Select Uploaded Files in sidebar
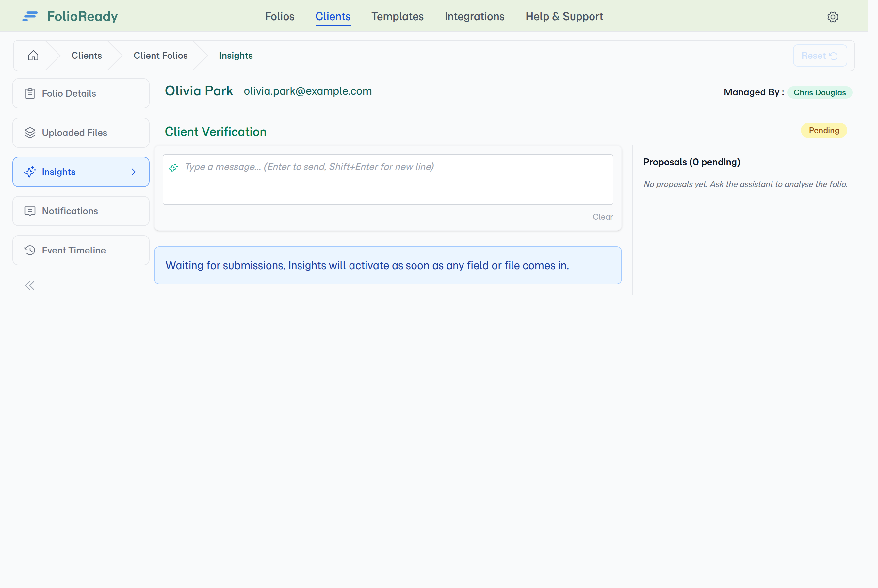The height and width of the screenshot is (588, 878). click(x=81, y=132)
